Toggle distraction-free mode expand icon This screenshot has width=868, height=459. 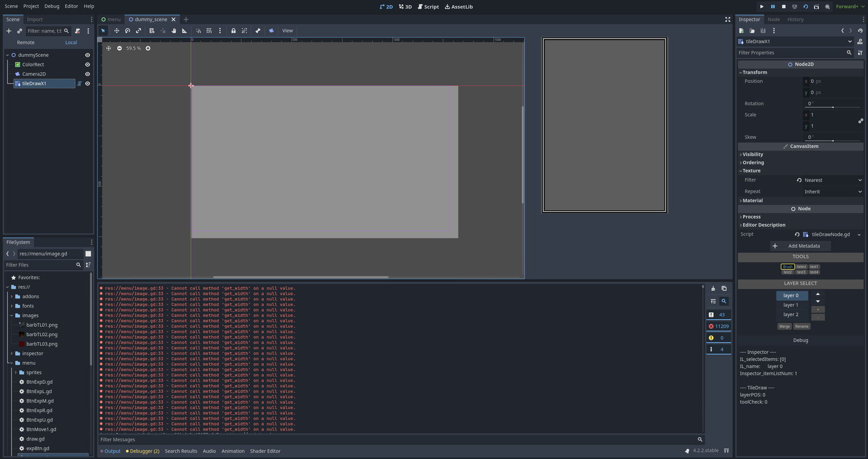727,20
